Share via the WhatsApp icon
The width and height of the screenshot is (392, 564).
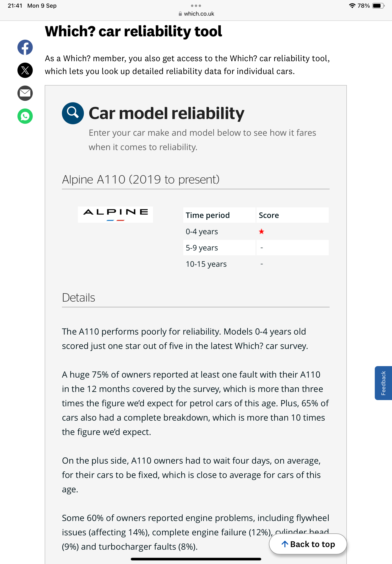25,116
